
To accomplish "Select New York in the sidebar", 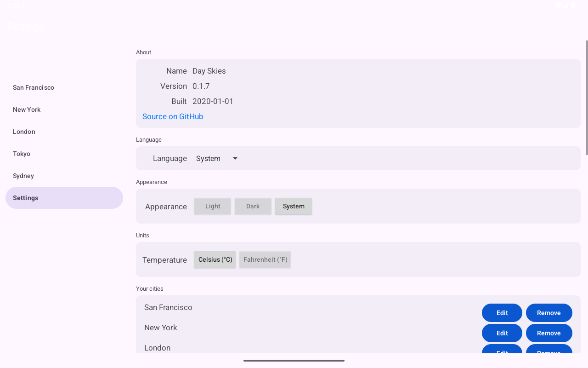I will [x=64, y=109].
